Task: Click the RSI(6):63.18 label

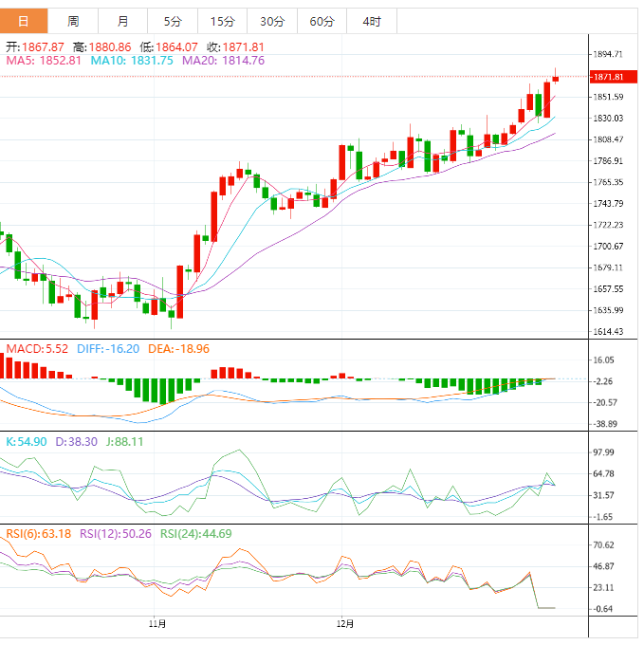Action: tap(39, 534)
